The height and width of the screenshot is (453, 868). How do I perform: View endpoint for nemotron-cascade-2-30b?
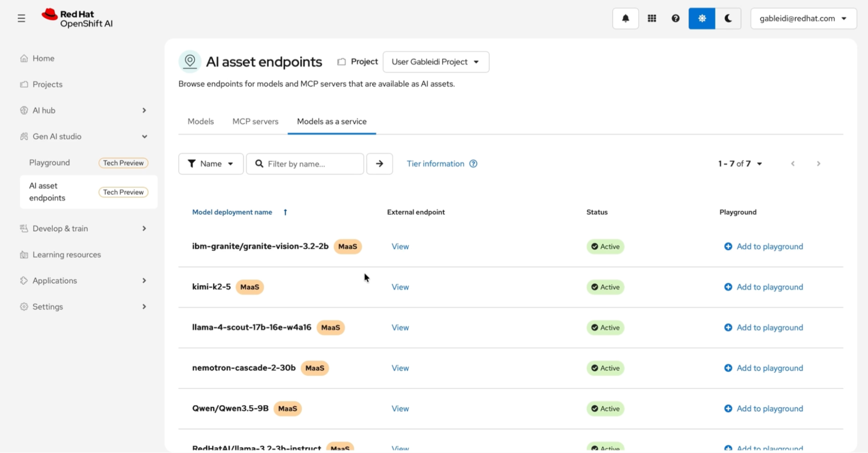(x=400, y=368)
